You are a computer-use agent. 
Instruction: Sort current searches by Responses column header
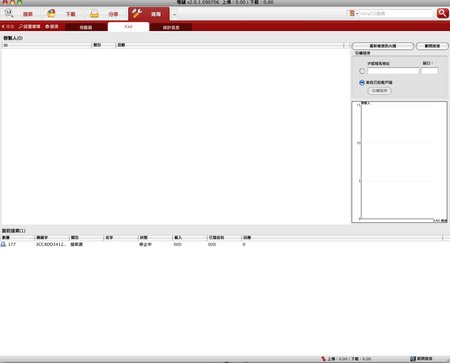click(x=342, y=238)
